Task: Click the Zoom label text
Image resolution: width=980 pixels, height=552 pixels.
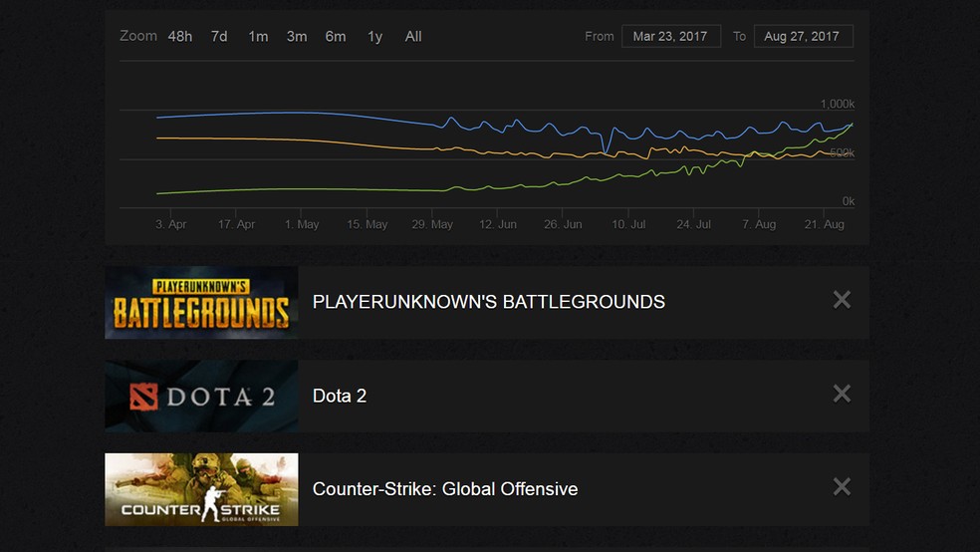Action: point(138,36)
